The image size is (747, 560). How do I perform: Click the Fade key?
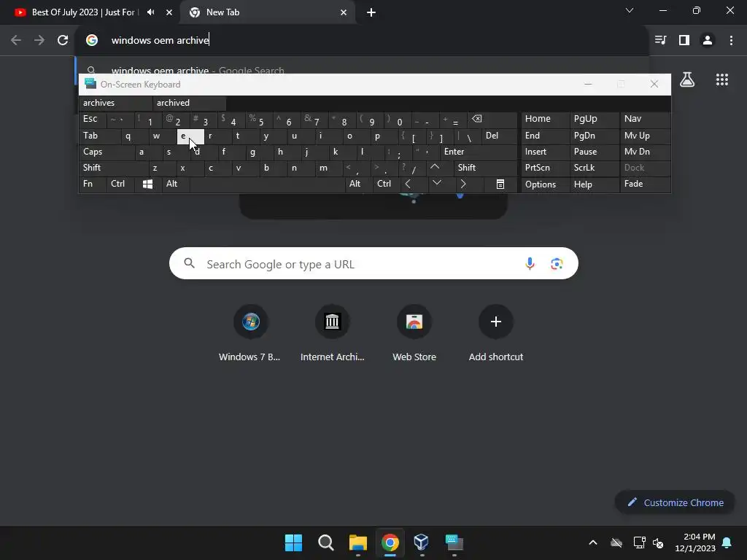pyautogui.click(x=646, y=184)
